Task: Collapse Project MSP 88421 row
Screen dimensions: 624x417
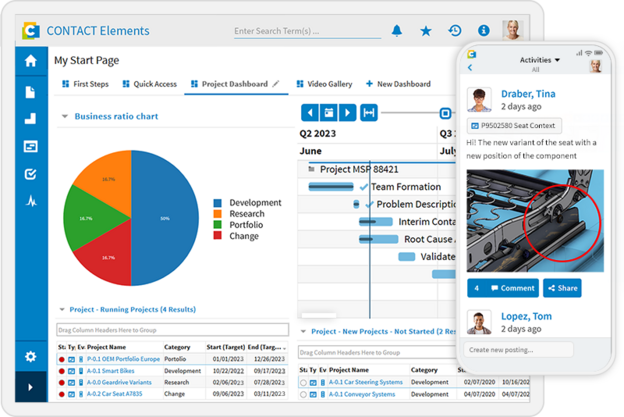Action: (x=312, y=169)
